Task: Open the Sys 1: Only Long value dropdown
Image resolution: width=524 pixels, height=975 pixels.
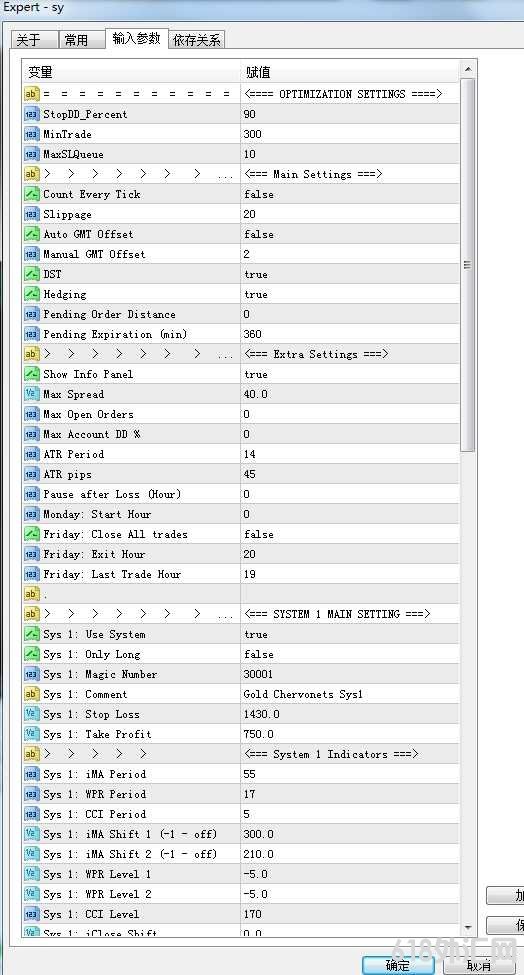Action: pyautogui.click(x=350, y=654)
